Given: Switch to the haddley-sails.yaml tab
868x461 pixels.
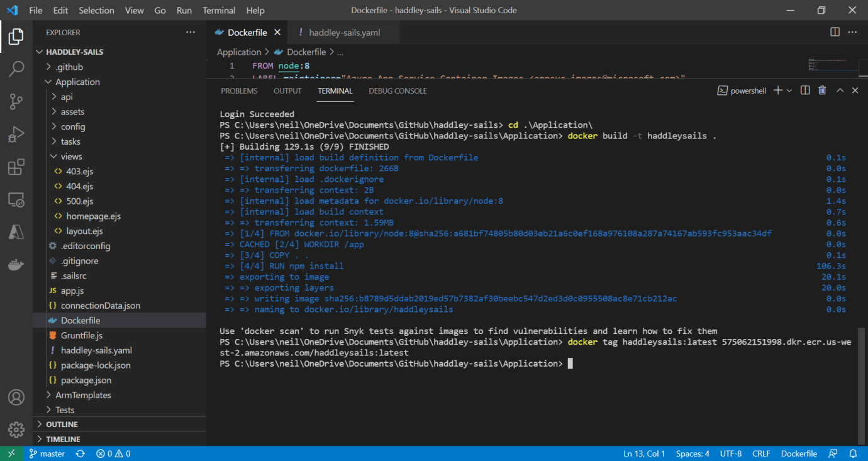Looking at the screenshot, I should (x=344, y=33).
